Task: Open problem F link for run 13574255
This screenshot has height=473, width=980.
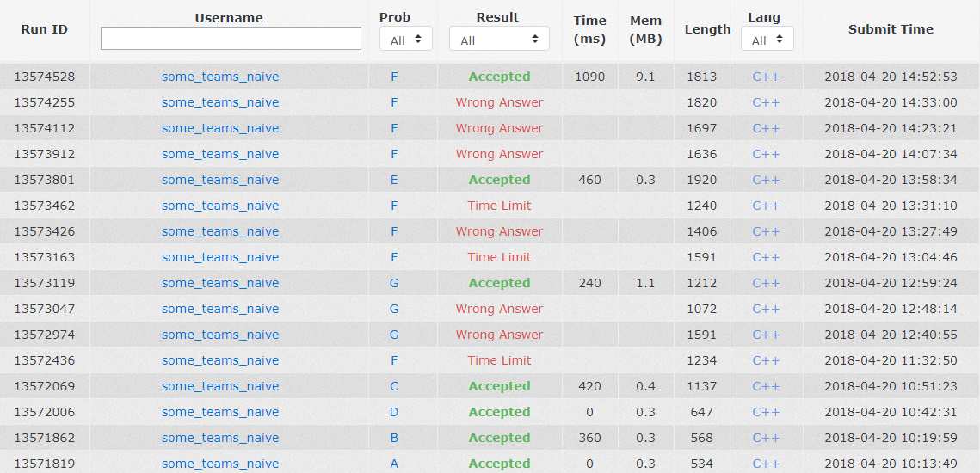Action: pyautogui.click(x=394, y=102)
